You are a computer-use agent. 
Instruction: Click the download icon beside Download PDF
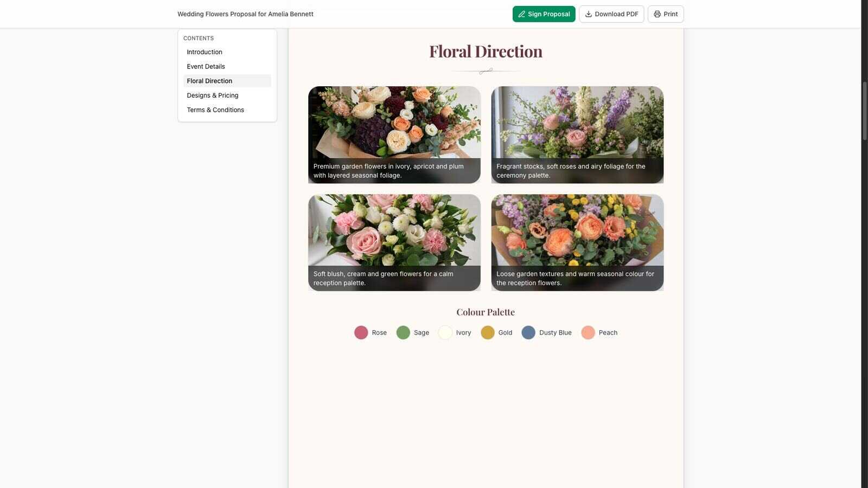click(588, 14)
